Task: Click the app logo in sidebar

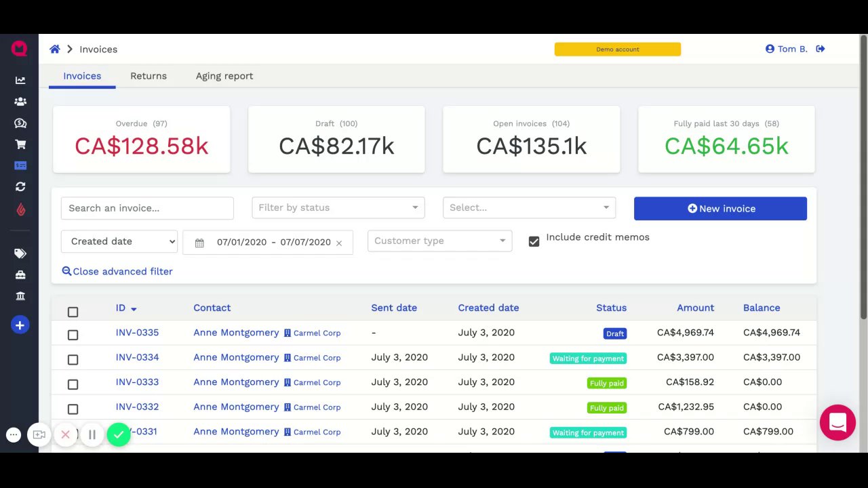Action: click(x=19, y=49)
